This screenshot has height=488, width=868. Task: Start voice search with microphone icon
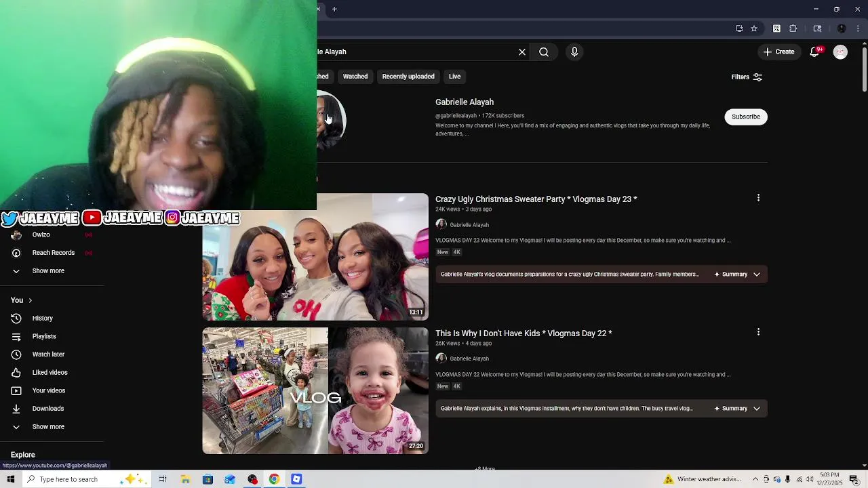click(x=574, y=52)
